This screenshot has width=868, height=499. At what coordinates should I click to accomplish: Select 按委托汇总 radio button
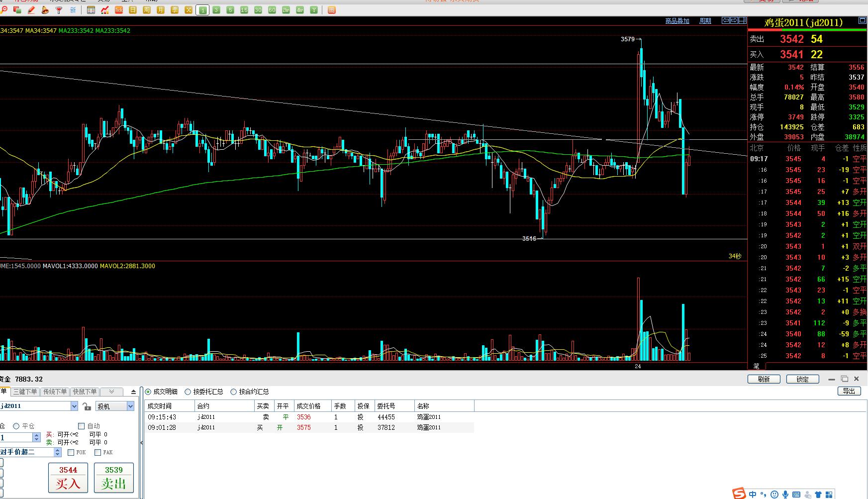click(x=188, y=392)
